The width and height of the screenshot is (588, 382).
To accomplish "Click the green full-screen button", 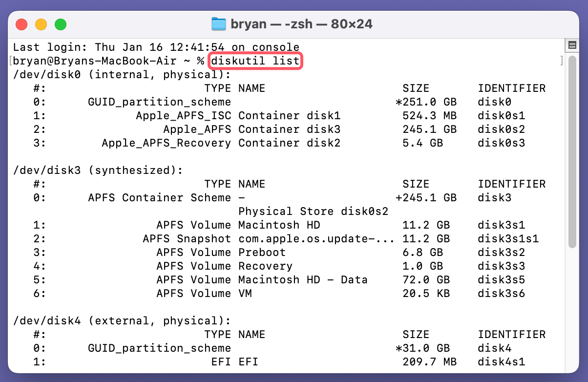I will 60,23.
